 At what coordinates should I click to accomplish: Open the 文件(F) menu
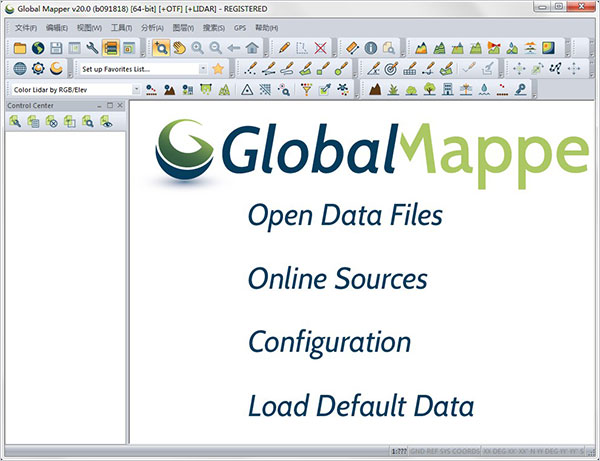(x=25, y=27)
